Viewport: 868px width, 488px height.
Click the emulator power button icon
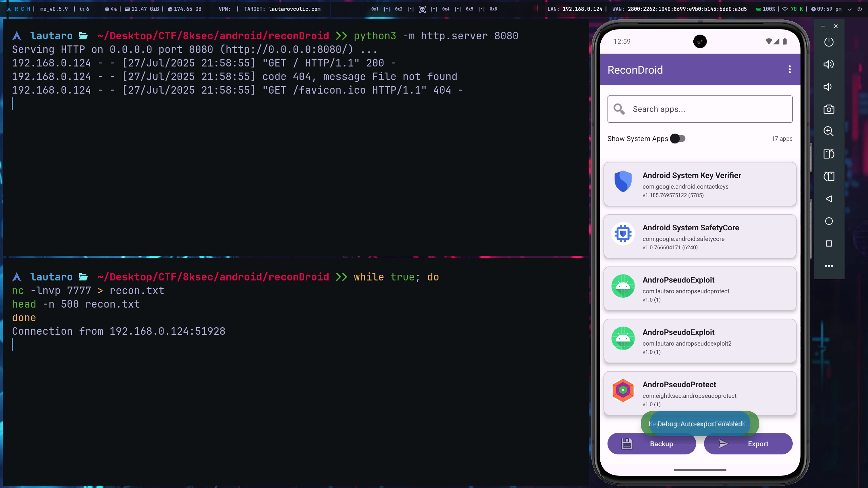coord(829,42)
